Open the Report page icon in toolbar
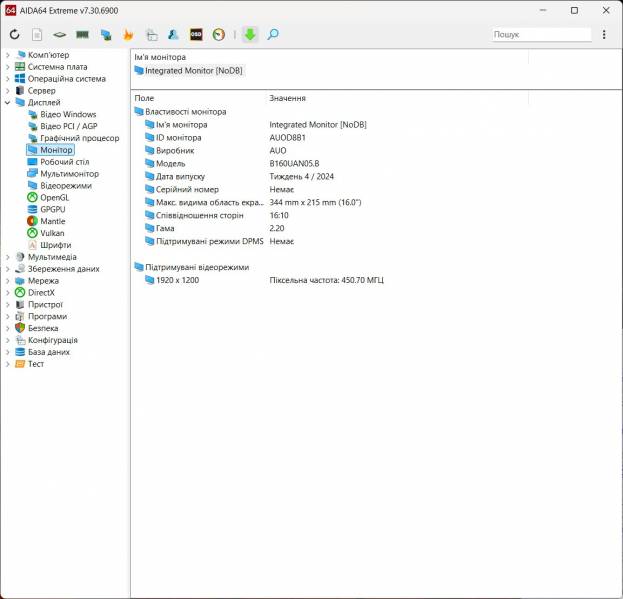623x599 pixels. coord(37,35)
